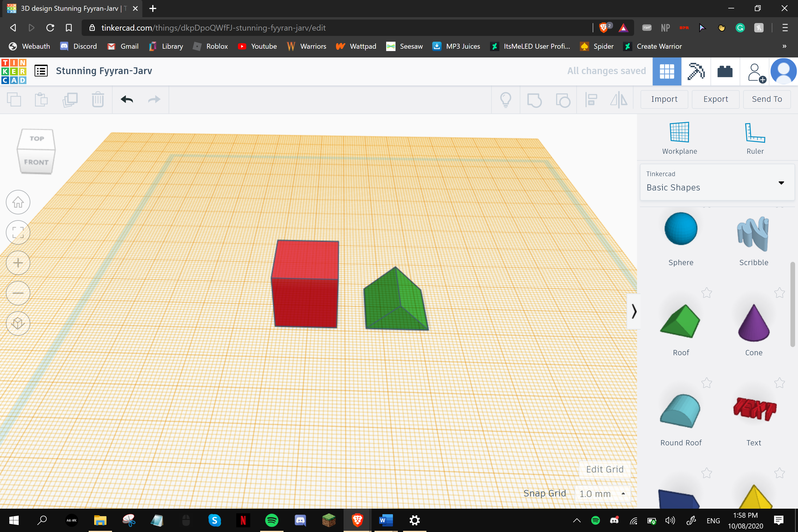Screen dimensions: 798x532
Task: Open Word from the taskbar
Action: (386, 520)
